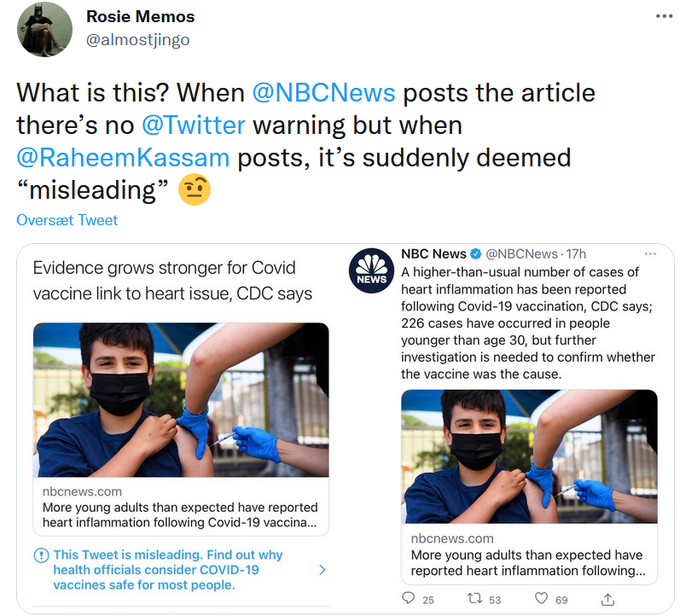The height and width of the screenshot is (616, 680).
Task: Click Rosie Memos profile avatar
Action: [45, 29]
